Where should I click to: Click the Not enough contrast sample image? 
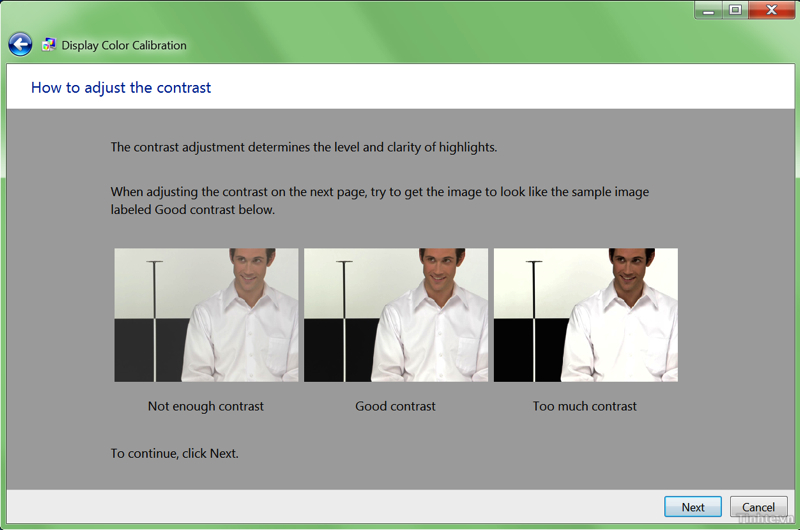[x=206, y=315]
